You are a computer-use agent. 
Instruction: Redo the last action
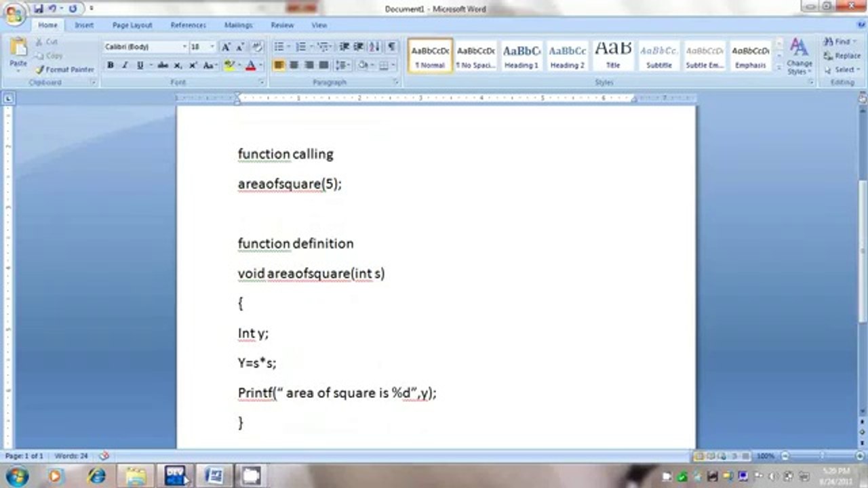click(x=73, y=9)
